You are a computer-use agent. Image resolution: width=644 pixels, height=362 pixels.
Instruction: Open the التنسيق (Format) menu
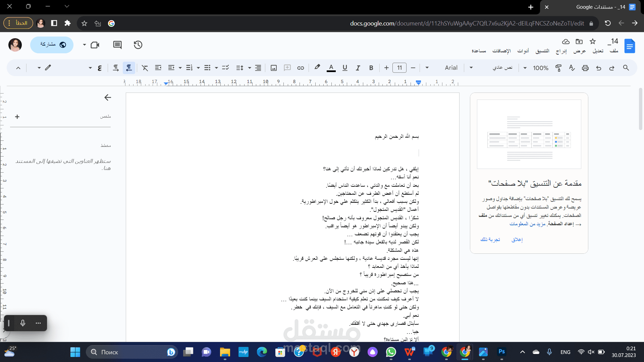click(542, 51)
